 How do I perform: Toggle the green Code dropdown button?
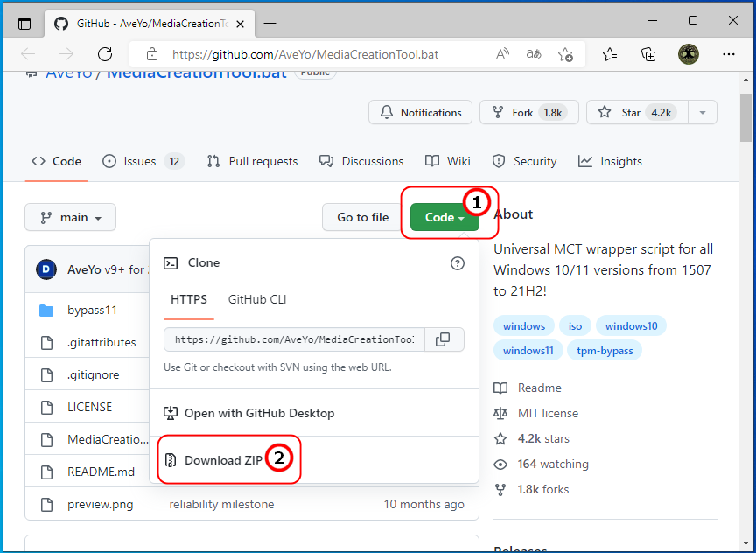click(x=444, y=218)
